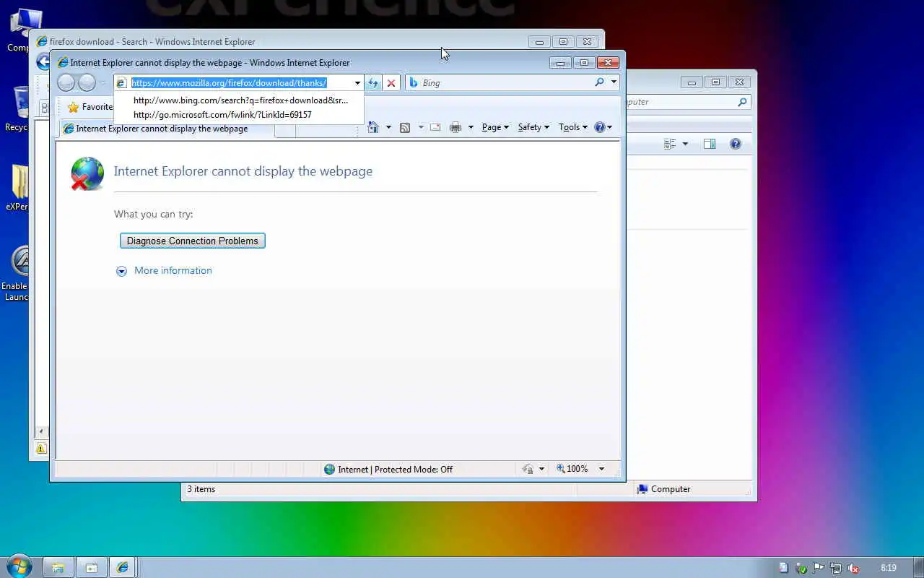The image size is (924, 578).
Task: Click the blue Help question icon
Action: (x=600, y=127)
